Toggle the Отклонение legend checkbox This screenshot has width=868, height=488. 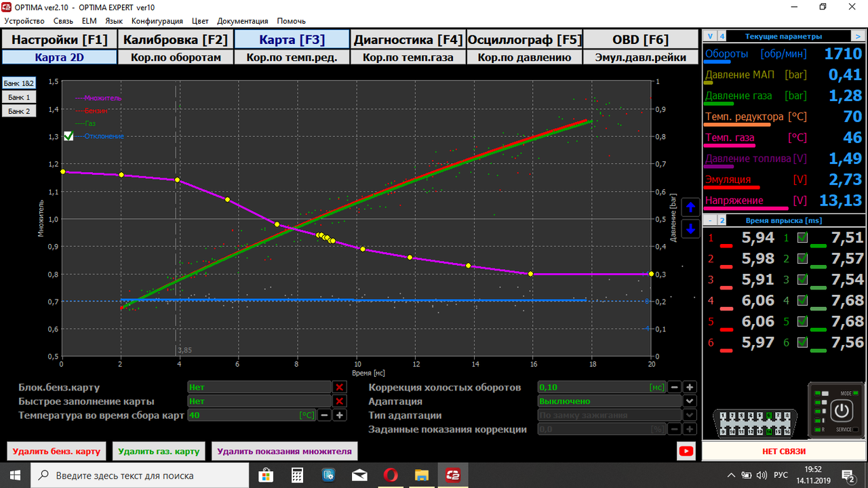(68, 136)
